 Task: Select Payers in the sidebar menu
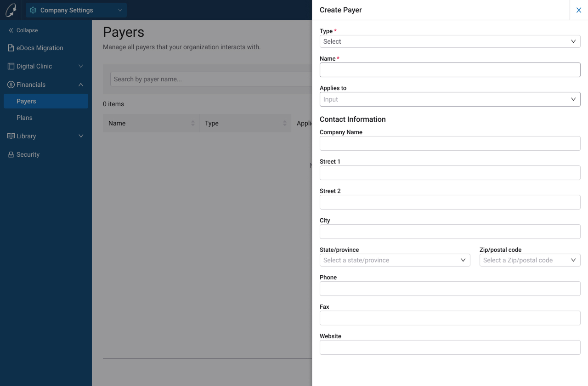pos(26,101)
